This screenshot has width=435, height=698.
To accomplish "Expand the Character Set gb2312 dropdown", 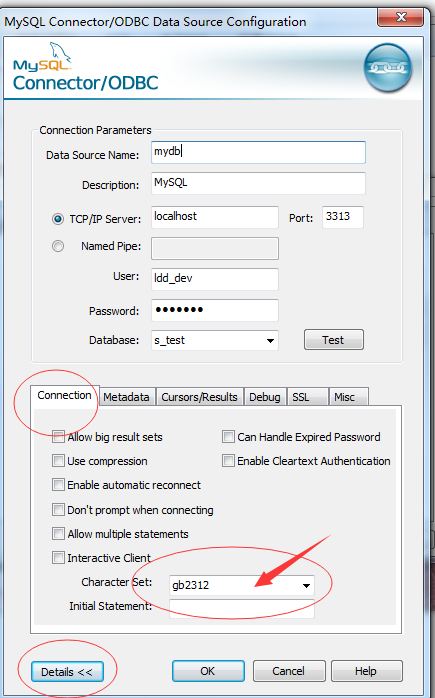I will tap(242, 585).
